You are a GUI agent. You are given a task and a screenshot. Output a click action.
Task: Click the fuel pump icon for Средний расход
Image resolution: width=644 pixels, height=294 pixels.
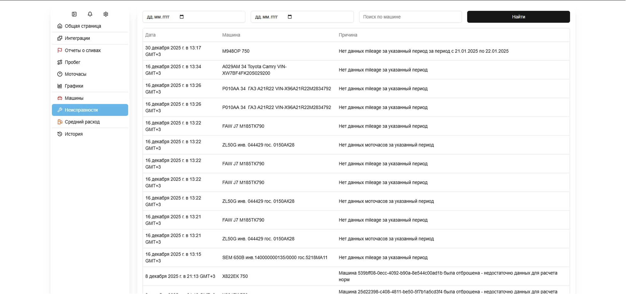tap(60, 122)
